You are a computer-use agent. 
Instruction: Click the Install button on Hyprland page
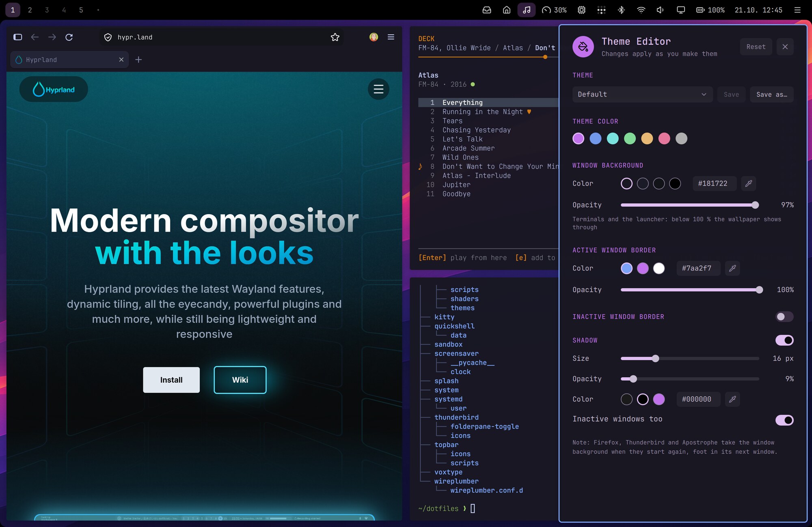(x=171, y=380)
